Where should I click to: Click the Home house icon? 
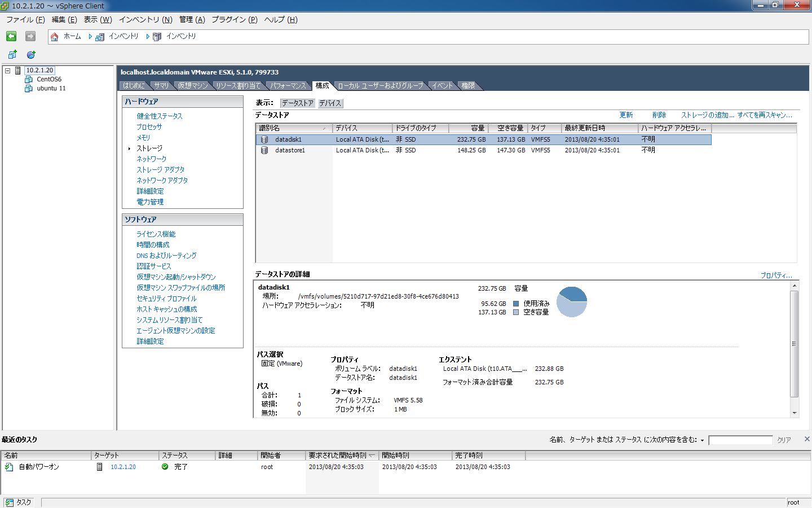point(55,37)
